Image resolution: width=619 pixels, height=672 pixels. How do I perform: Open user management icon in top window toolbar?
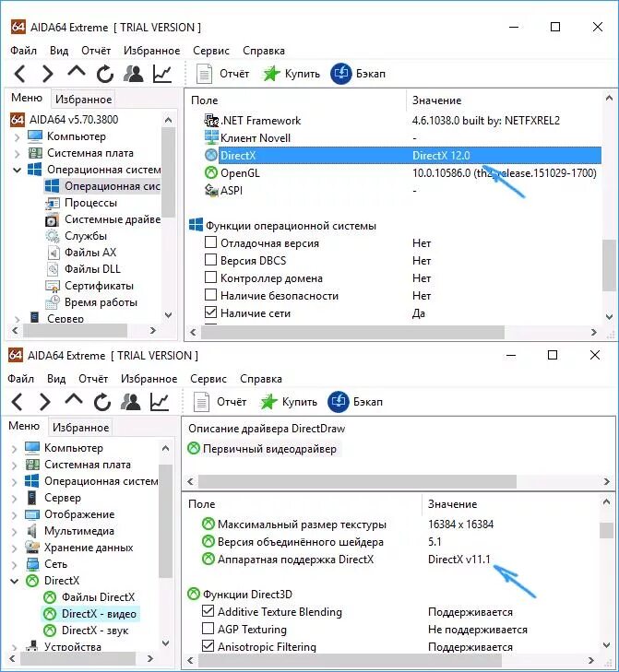(x=134, y=74)
